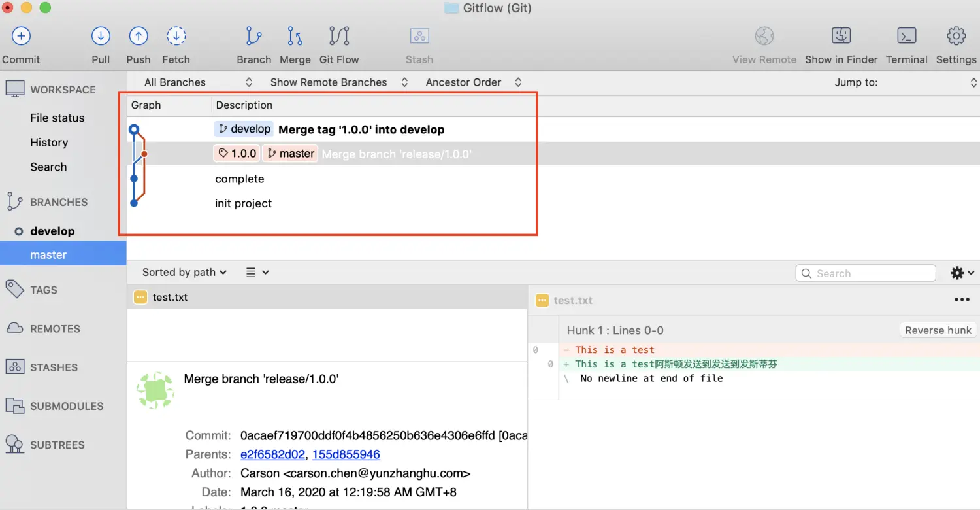Viewport: 980px width, 510px height.
Task: Click the test.txt file status icon in list
Action: (x=140, y=297)
